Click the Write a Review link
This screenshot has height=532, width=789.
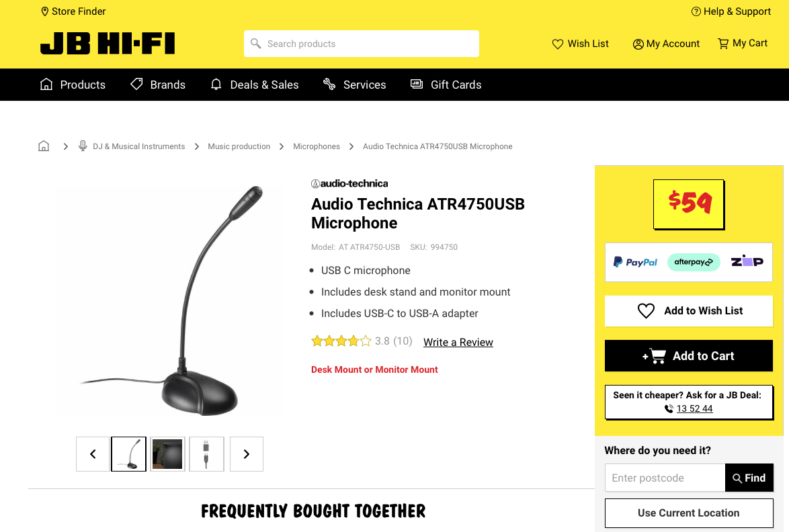tap(458, 343)
